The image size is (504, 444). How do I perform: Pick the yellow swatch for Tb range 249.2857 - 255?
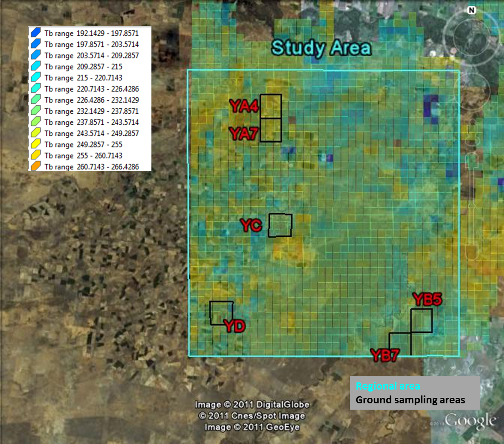(x=36, y=144)
